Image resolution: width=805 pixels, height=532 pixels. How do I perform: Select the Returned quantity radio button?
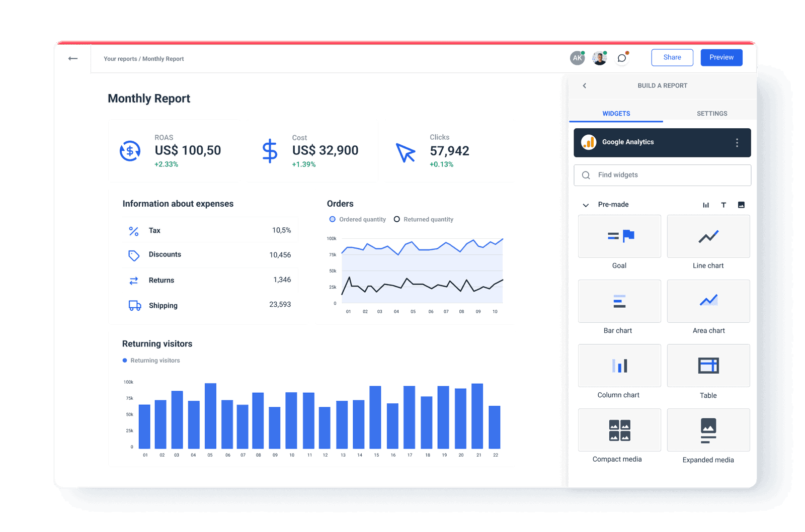(397, 219)
